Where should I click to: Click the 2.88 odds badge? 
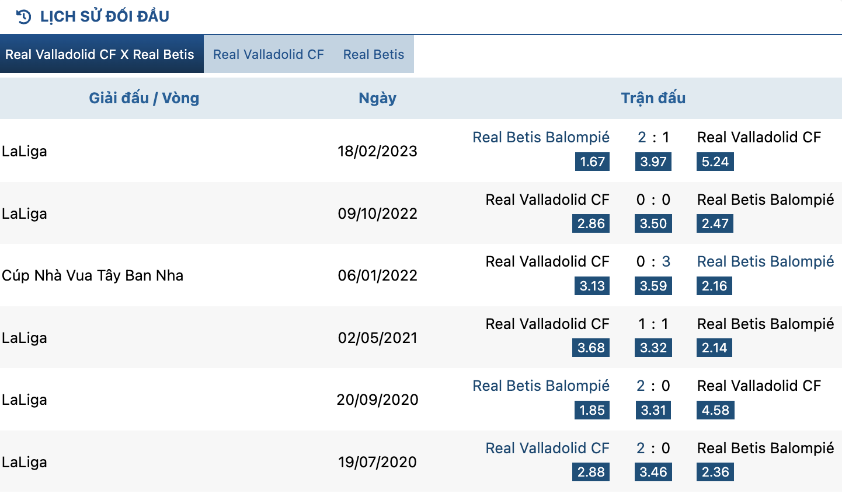click(x=591, y=472)
